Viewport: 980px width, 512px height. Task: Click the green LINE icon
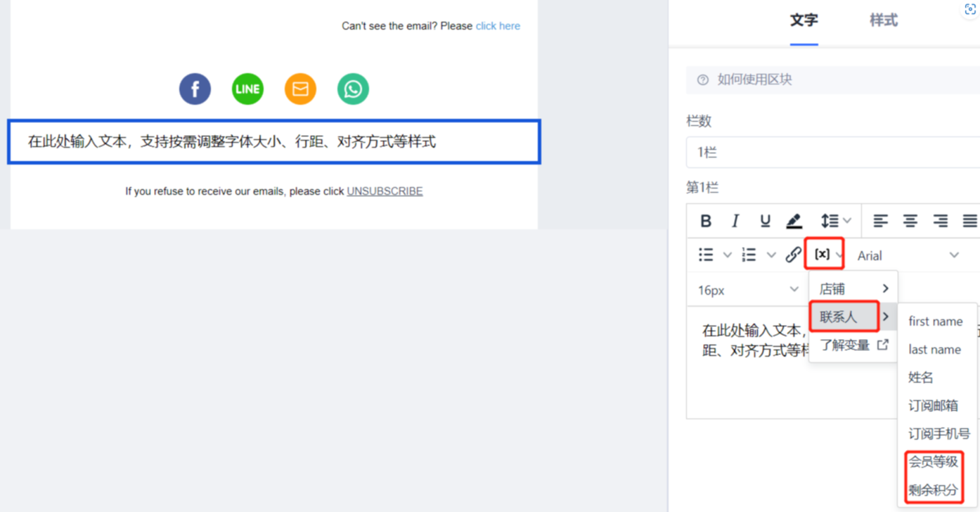tap(247, 89)
